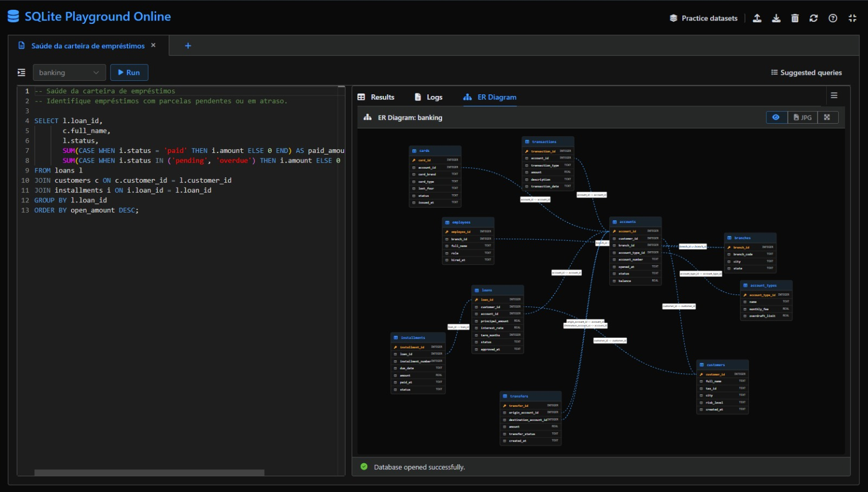The image size is (868, 492).
Task: Open Practice datasets
Action: click(x=703, y=18)
